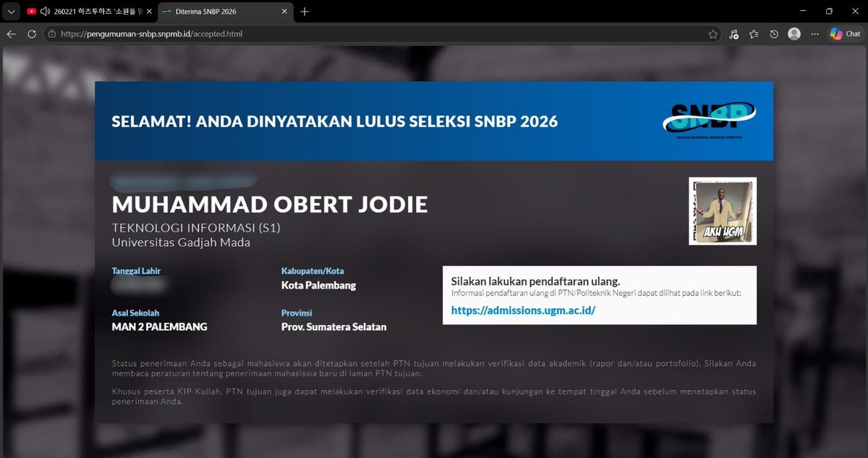
Task: Click the AKU UGM profile photo
Action: pos(723,211)
